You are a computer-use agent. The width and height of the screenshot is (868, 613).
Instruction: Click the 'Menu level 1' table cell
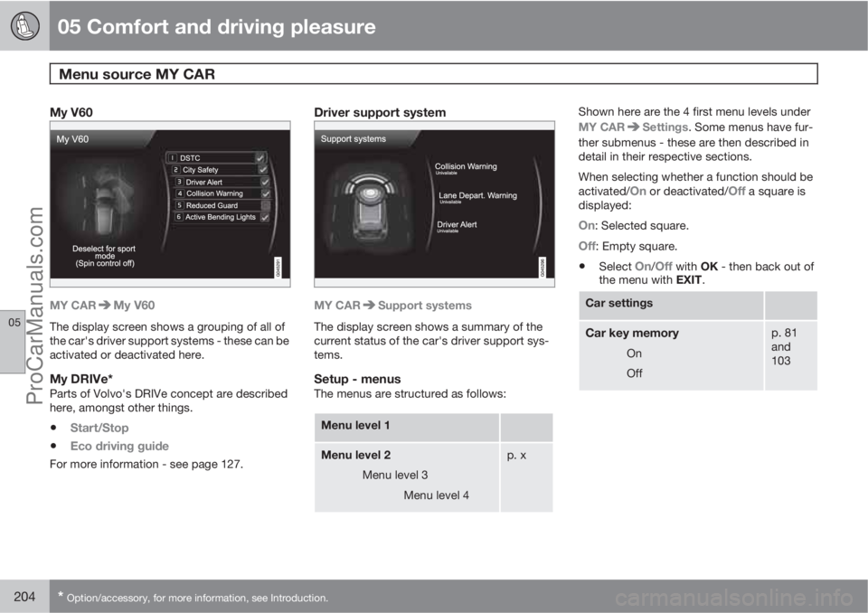tap(407, 427)
